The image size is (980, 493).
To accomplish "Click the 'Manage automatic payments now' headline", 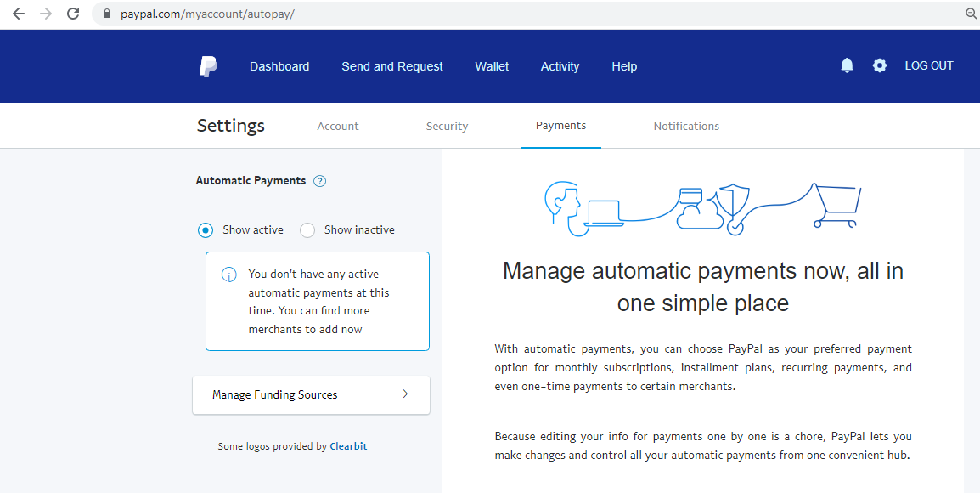I will coord(703,287).
